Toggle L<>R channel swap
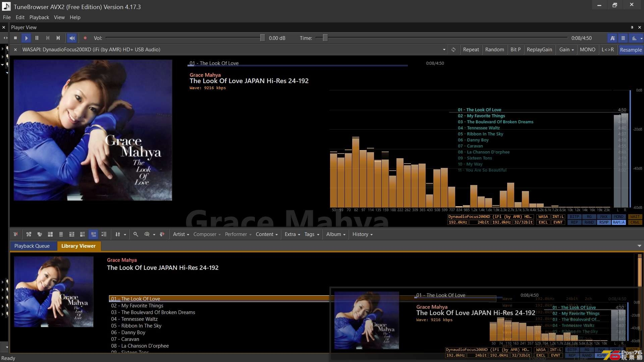 607,50
